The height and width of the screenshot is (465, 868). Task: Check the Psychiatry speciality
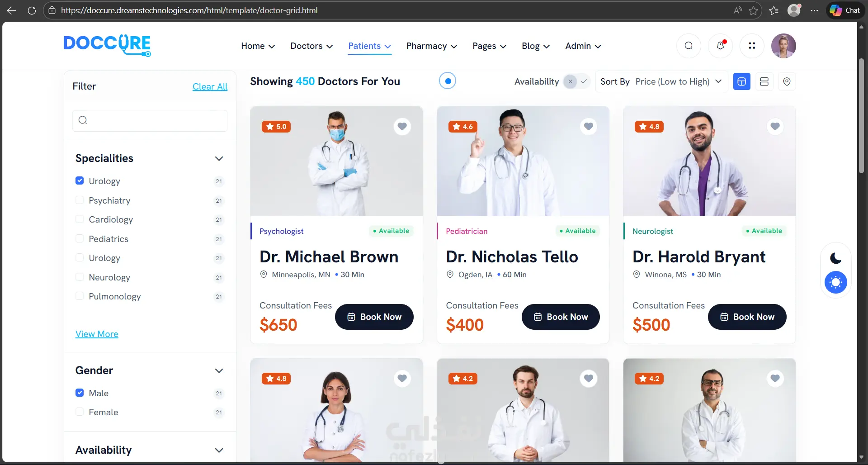80,200
